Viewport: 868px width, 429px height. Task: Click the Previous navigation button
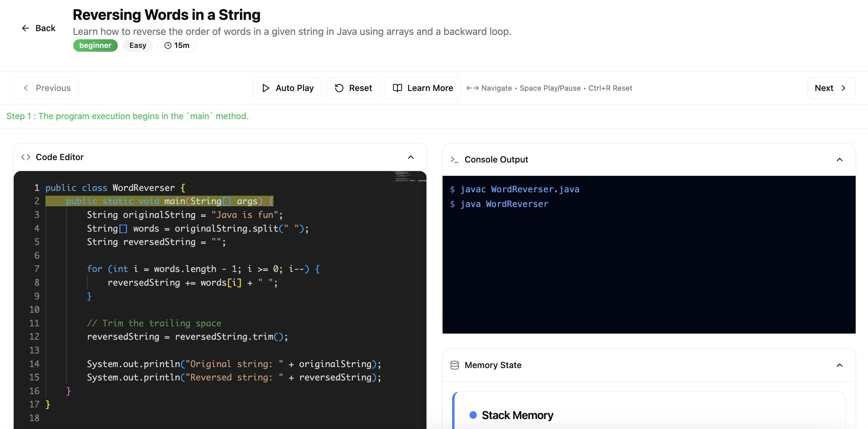click(46, 88)
